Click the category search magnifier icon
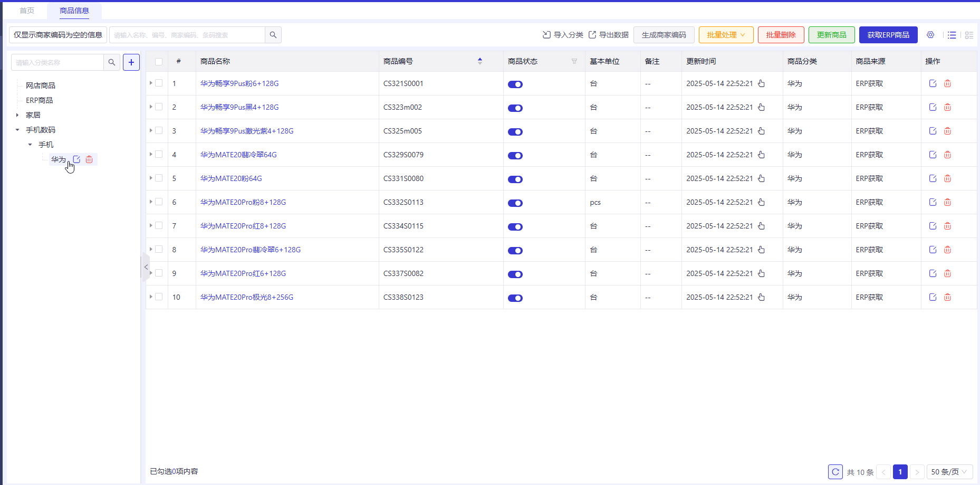980x485 pixels. pos(112,62)
